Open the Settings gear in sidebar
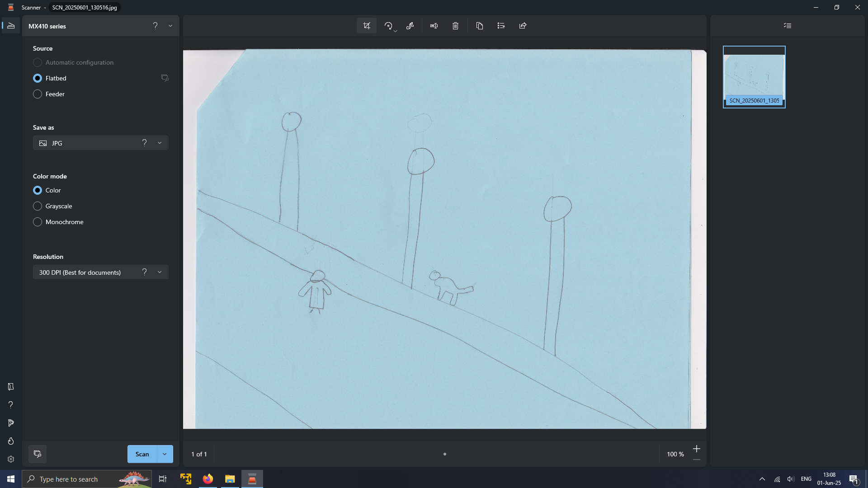The width and height of the screenshot is (868, 488). coord(11,459)
